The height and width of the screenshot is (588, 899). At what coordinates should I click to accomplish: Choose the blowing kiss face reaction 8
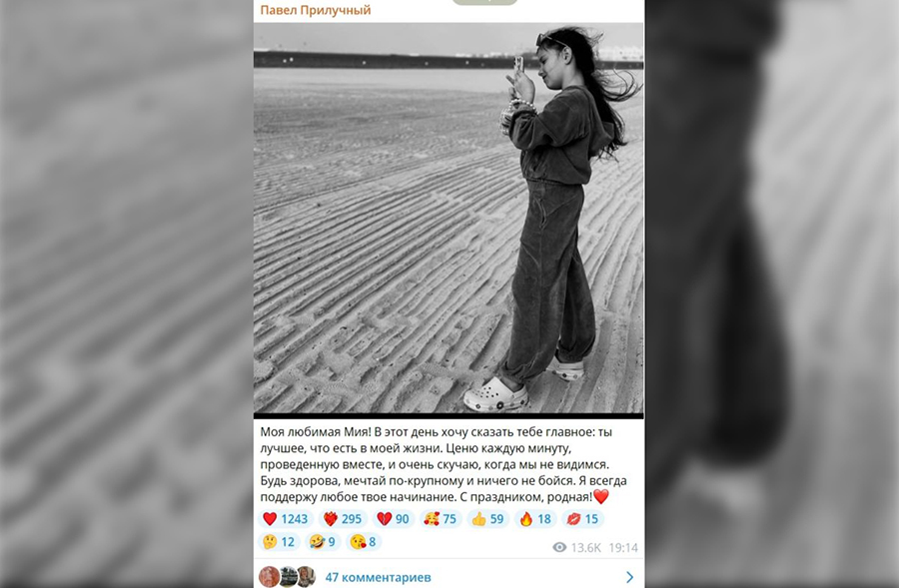(364, 541)
